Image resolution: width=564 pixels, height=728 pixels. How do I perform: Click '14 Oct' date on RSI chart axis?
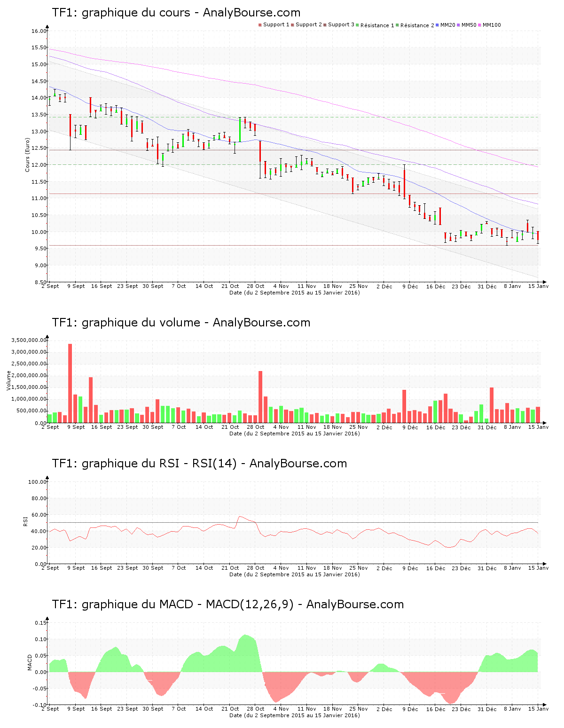pos(204,568)
